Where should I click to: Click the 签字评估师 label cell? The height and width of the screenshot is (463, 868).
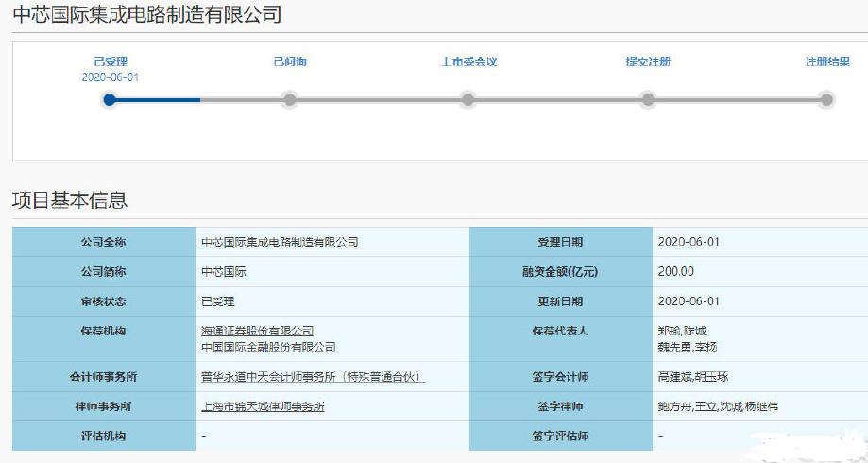(x=561, y=436)
